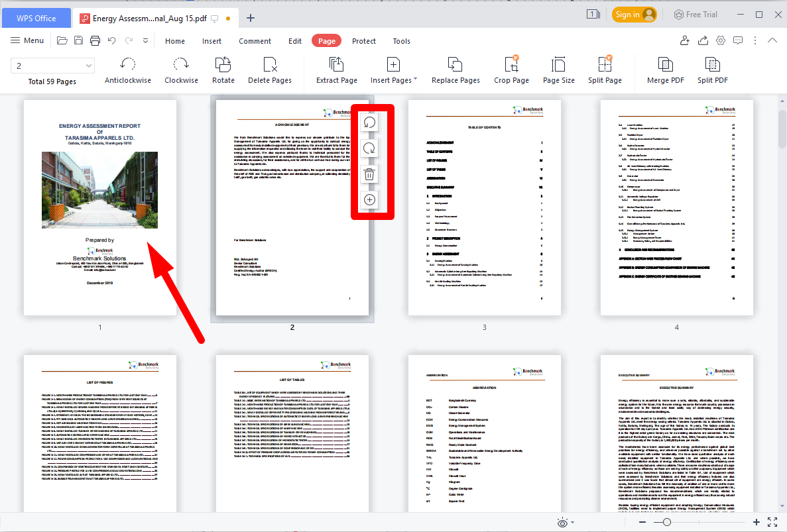Click the Free Trial link
Image resolution: width=787 pixels, height=532 pixels.
coord(696,15)
